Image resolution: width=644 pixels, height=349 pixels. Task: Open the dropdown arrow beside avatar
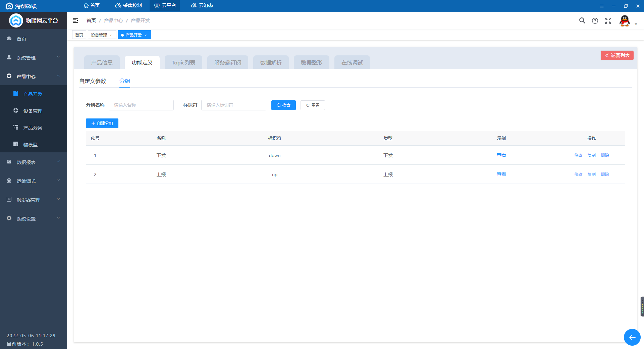pyautogui.click(x=636, y=24)
